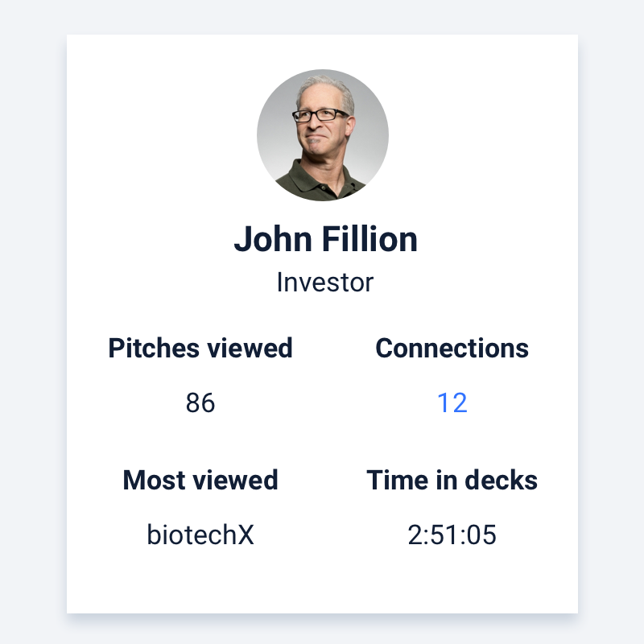Open the biotechX most viewed pitch
This screenshot has height=644, width=644.
tap(200, 535)
